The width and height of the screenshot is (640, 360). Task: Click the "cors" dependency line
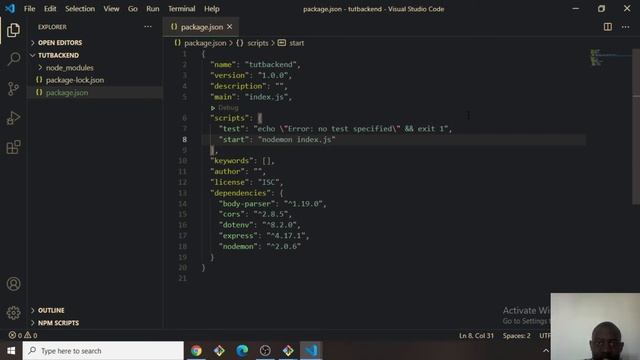(255, 214)
